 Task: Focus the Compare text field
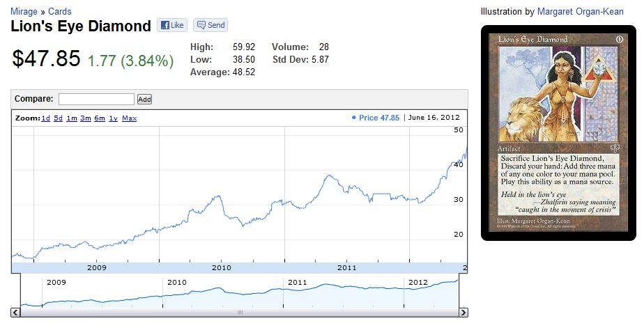(96, 100)
